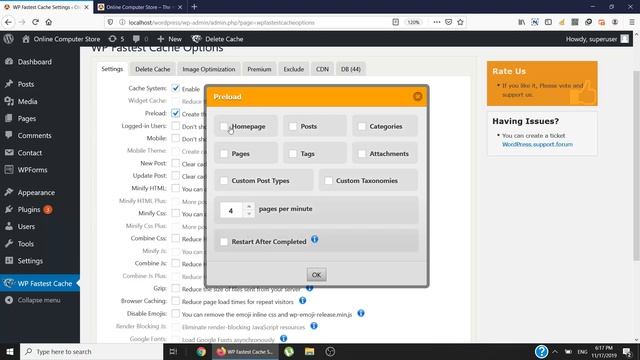This screenshot has height=360, width=640.
Task: Confirm the Preload dialog with OK
Action: pos(316,275)
